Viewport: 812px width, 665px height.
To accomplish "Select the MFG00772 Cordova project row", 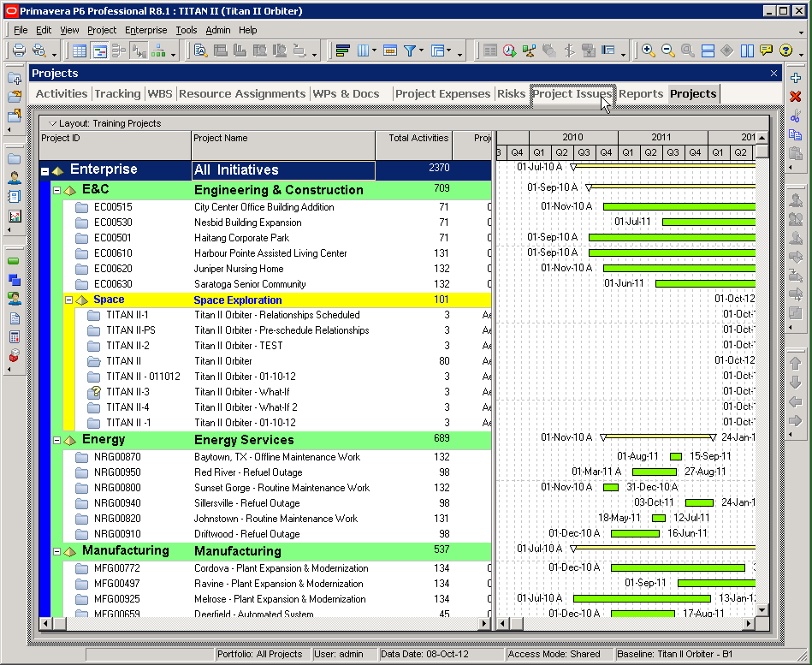I will [277, 568].
